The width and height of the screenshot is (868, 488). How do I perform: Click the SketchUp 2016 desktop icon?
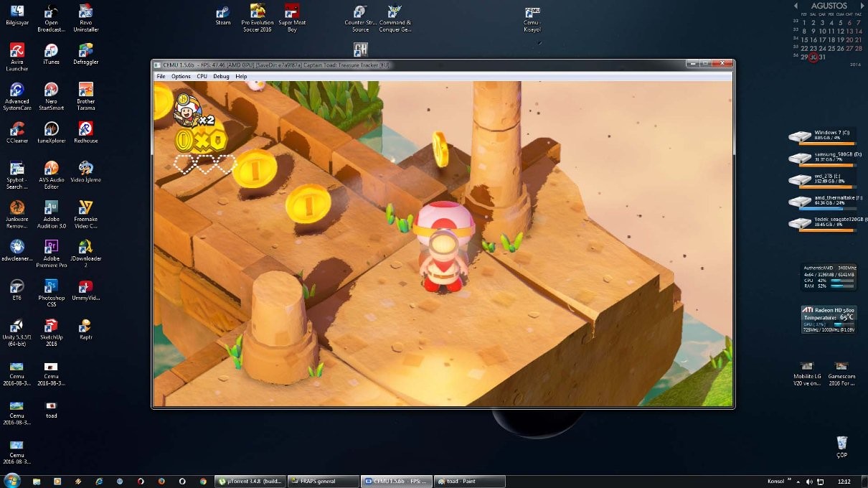tap(51, 332)
